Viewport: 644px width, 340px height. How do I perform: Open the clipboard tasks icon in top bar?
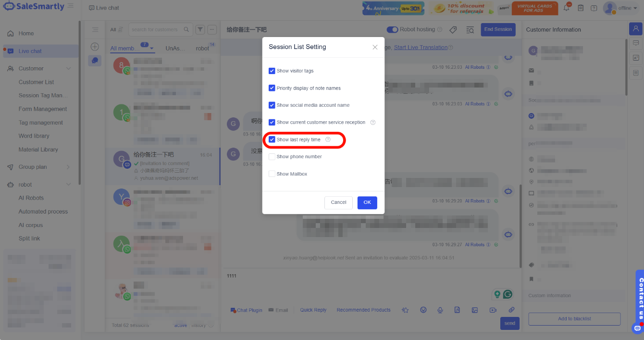click(x=581, y=8)
